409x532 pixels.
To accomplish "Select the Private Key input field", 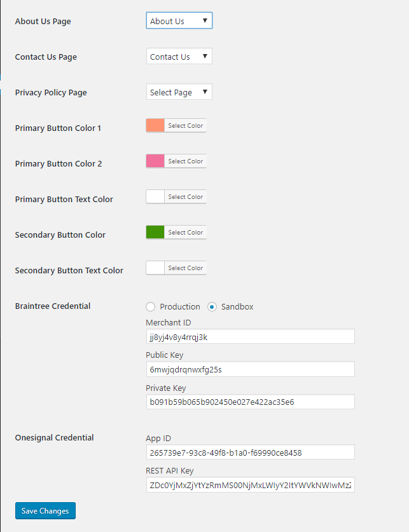I will click(x=250, y=402).
